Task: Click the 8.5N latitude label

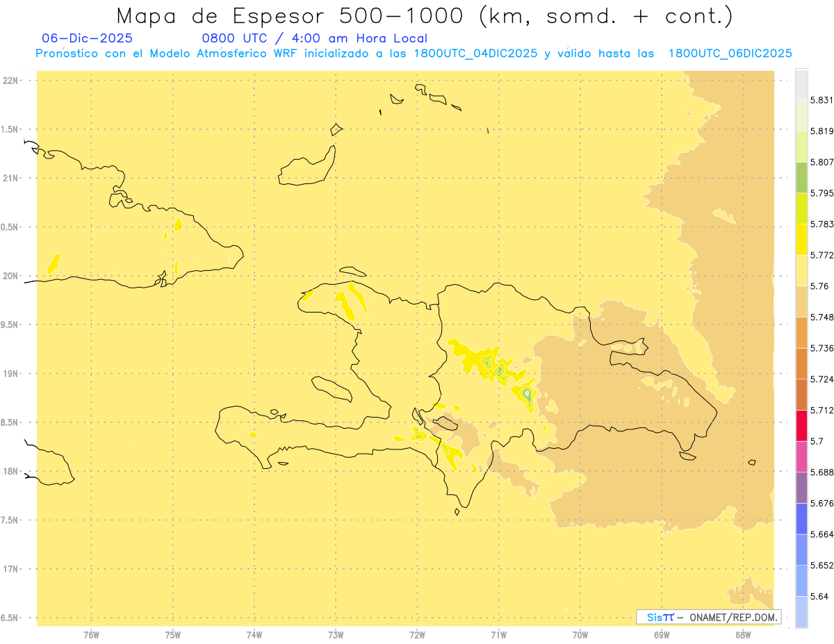Action: 10,422
